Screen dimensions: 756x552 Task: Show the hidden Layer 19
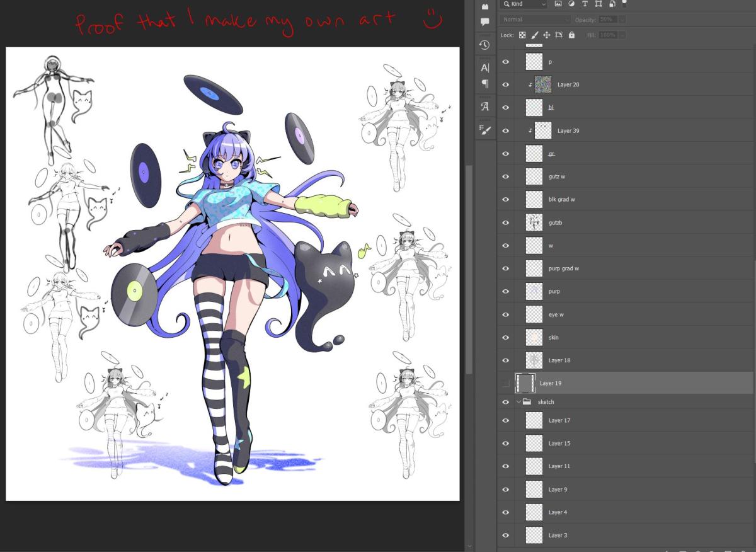click(505, 383)
